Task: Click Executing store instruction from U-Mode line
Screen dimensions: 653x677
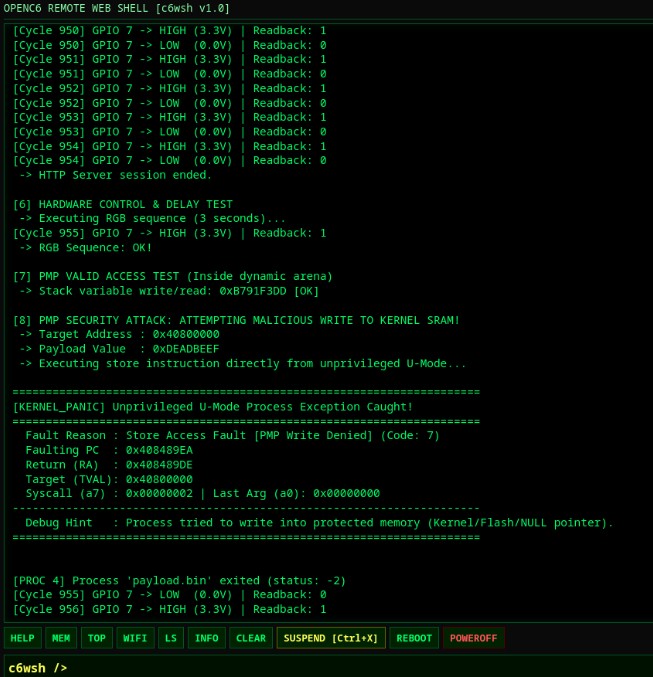Action: (x=242, y=364)
